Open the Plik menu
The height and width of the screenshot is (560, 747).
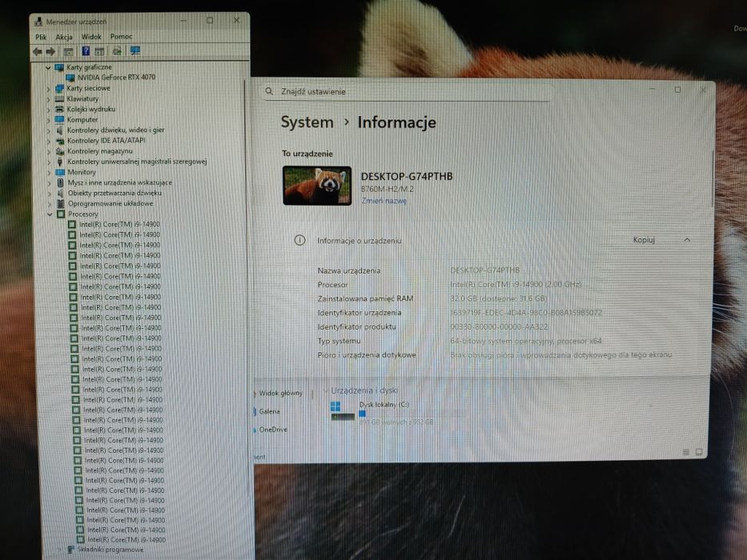(41, 37)
